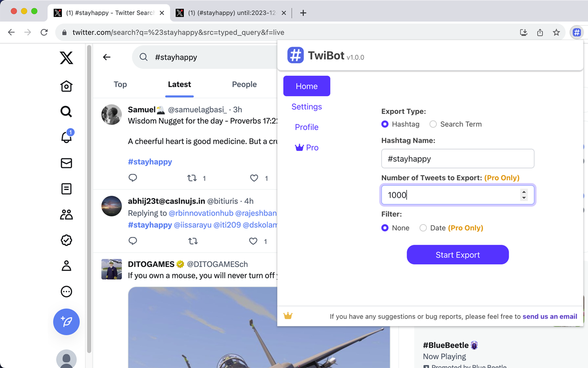588x368 pixels.
Task: Click the TwiBot extension icon in toolbar
Action: tap(577, 32)
